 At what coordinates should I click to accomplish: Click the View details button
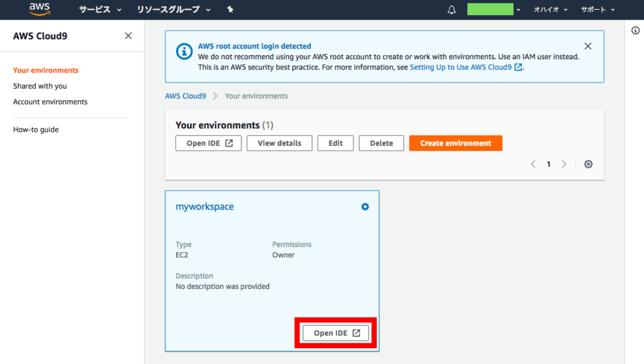tap(279, 143)
